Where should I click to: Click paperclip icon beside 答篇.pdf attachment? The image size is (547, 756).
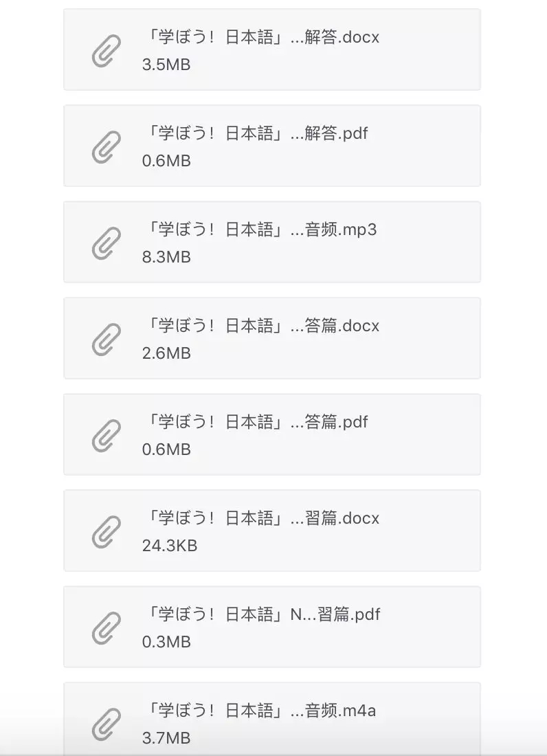[106, 435]
